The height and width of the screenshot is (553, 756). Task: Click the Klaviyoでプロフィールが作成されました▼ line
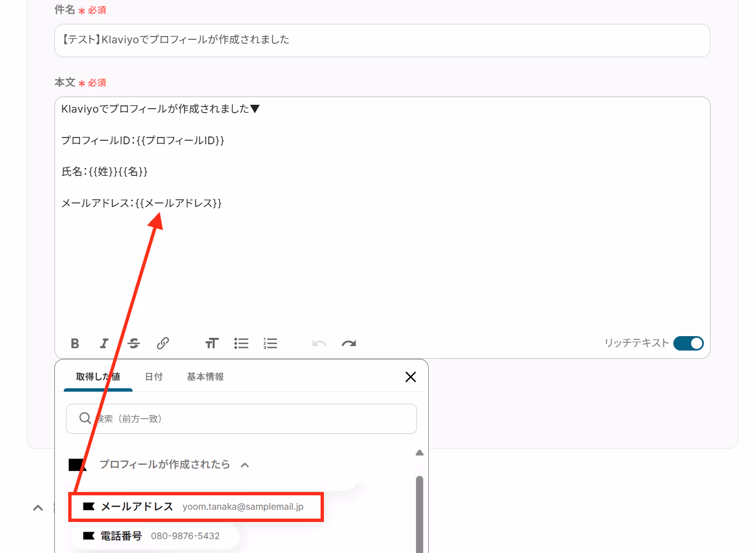point(160,109)
